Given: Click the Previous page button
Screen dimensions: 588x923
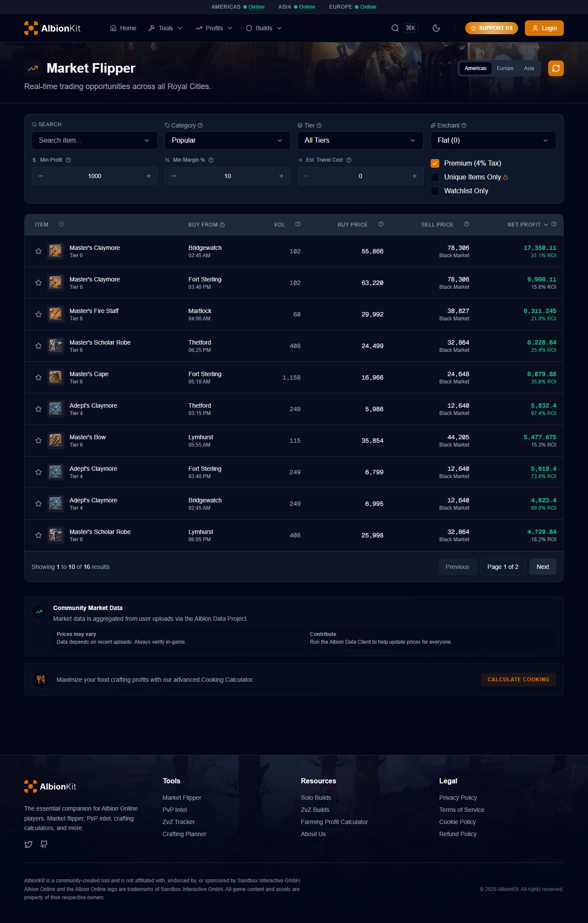Looking at the screenshot, I should coord(457,567).
